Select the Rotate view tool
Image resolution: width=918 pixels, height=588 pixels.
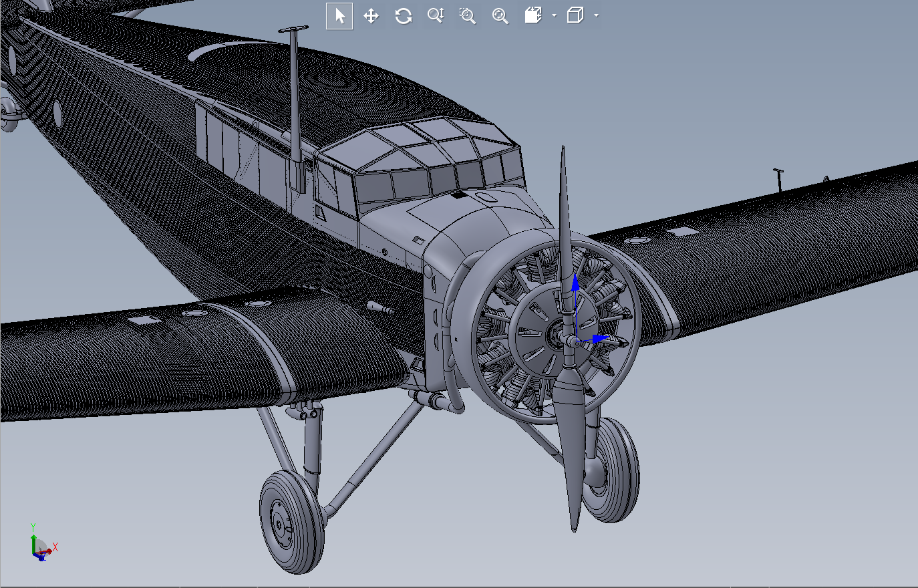pyautogui.click(x=403, y=16)
